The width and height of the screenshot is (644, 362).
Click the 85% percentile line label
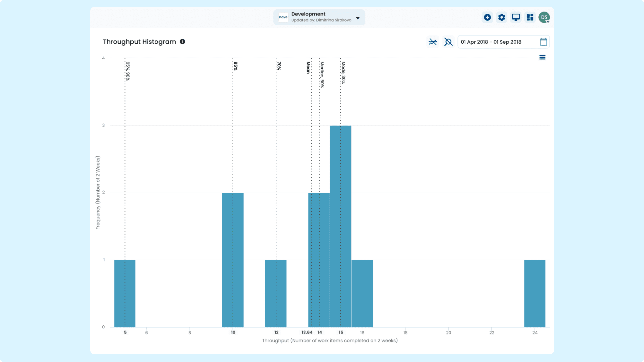236,66
